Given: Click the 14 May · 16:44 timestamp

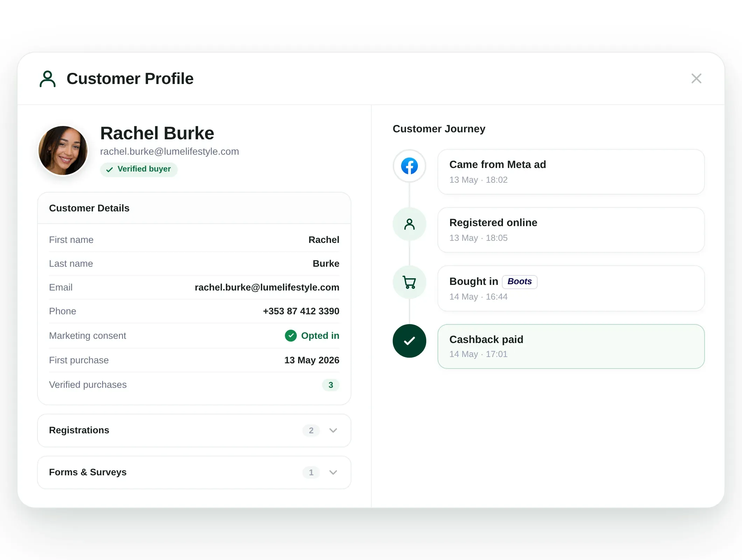Looking at the screenshot, I should (x=478, y=297).
